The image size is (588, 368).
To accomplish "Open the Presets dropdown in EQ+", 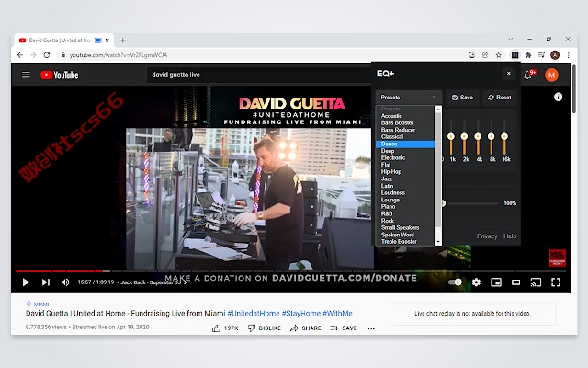I will coord(408,98).
